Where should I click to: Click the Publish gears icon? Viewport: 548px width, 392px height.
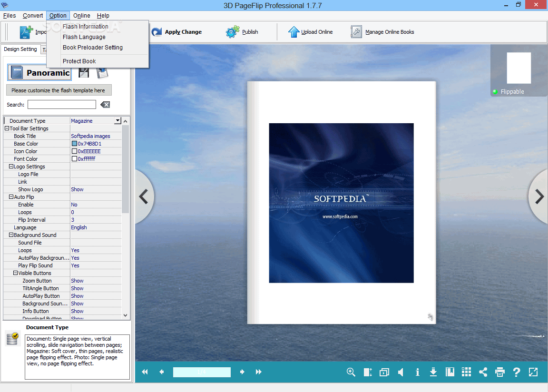click(233, 32)
